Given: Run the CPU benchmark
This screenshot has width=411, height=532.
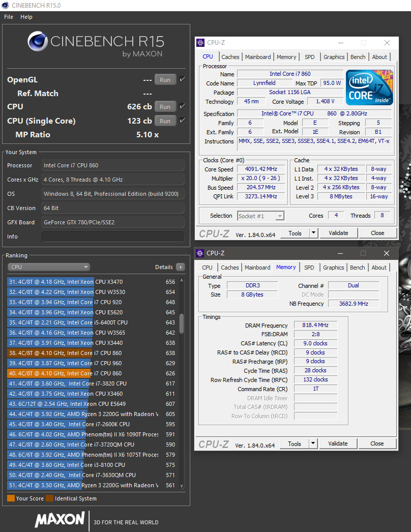Looking at the screenshot, I should click(165, 107).
